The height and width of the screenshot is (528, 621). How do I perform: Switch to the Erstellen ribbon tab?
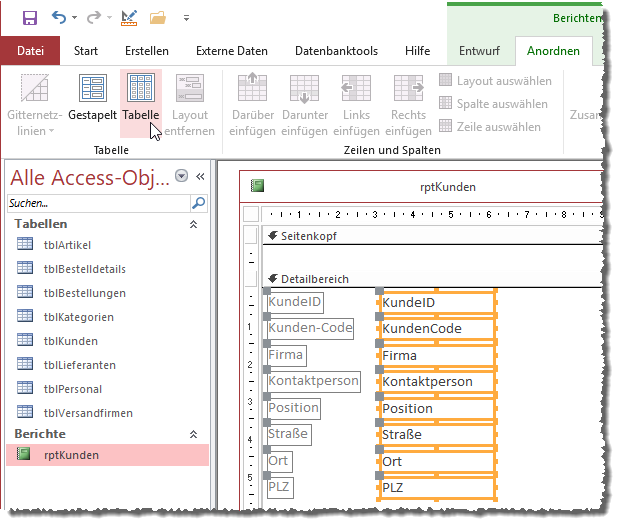(x=146, y=51)
